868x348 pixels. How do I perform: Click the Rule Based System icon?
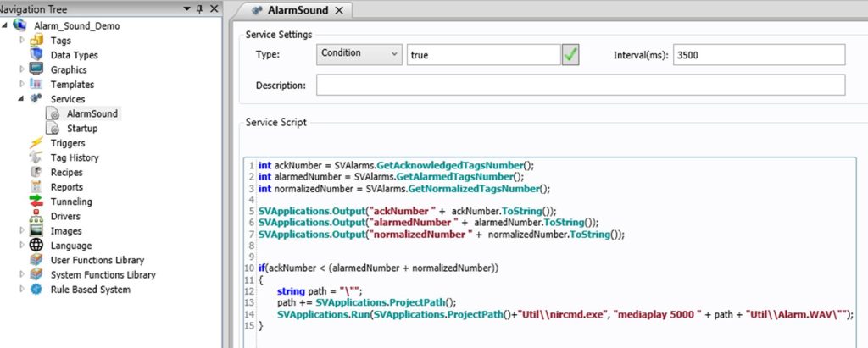tap(36, 290)
